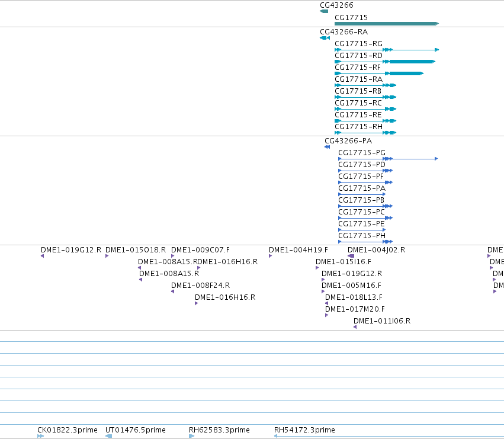This screenshot has height=439, width=504.
Task: Open the CG17715-RA transcript label
Action: [x=358, y=79]
